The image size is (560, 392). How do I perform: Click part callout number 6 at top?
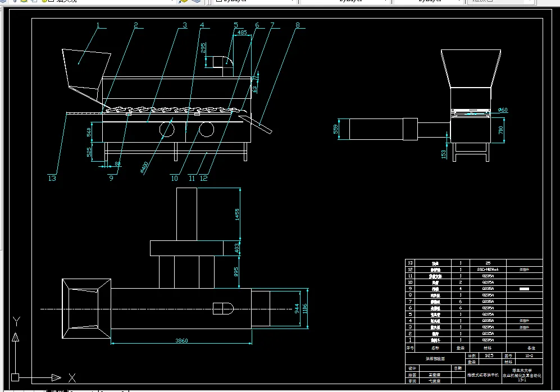(257, 25)
